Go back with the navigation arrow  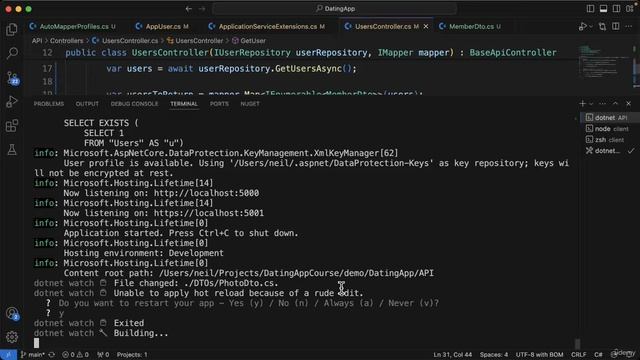coord(189,9)
